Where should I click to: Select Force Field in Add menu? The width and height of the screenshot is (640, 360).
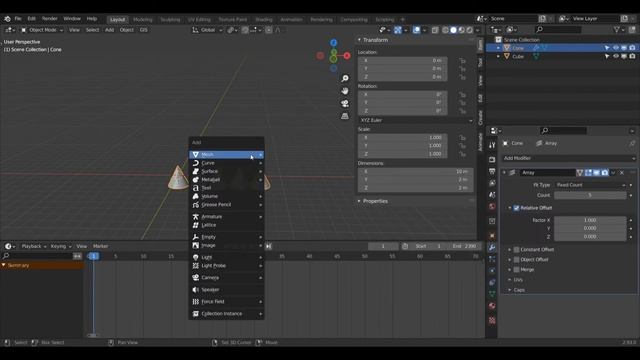(x=227, y=302)
